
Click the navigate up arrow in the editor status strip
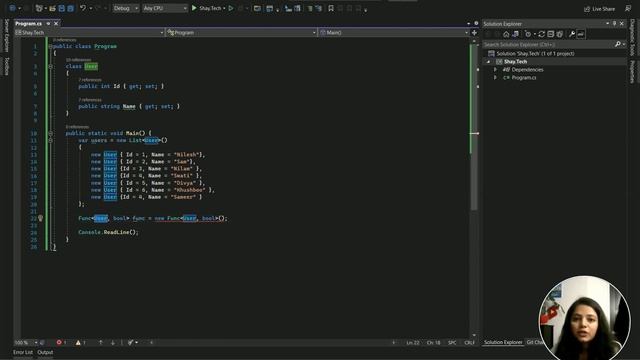[100, 342]
